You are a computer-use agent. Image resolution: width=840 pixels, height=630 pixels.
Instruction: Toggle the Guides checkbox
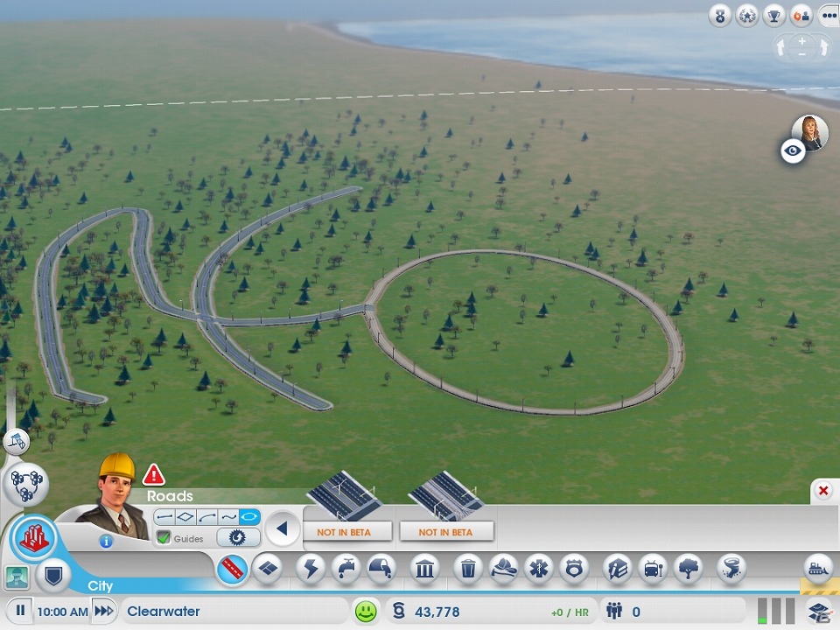point(164,538)
